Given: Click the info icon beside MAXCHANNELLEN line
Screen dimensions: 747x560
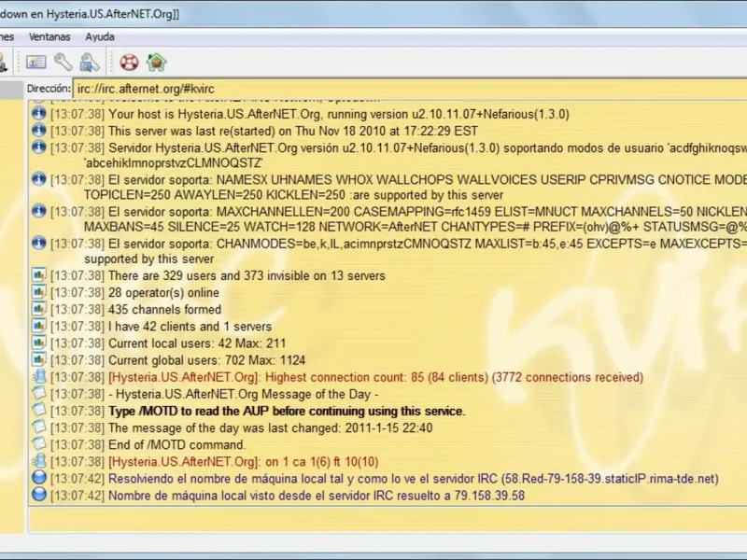Looking at the screenshot, I should pyautogui.click(x=39, y=212).
